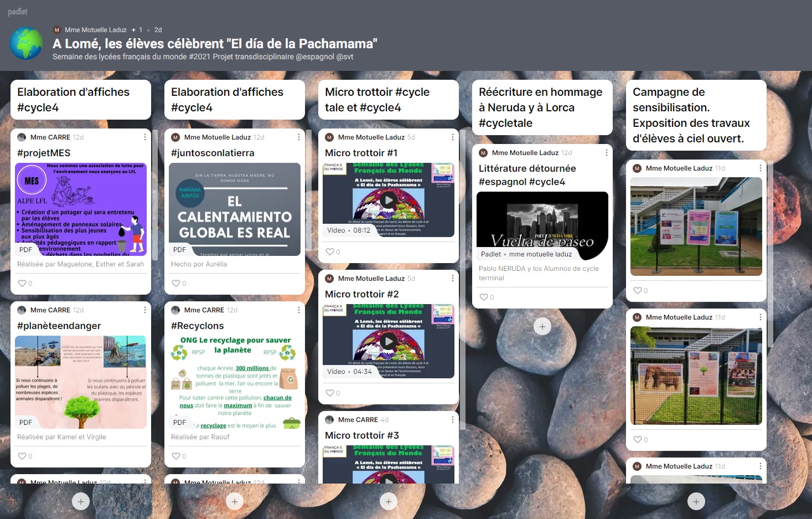Screen dimensions: 812x519
Task: Click author avatar on first exhibition photo post
Action: 637,168
